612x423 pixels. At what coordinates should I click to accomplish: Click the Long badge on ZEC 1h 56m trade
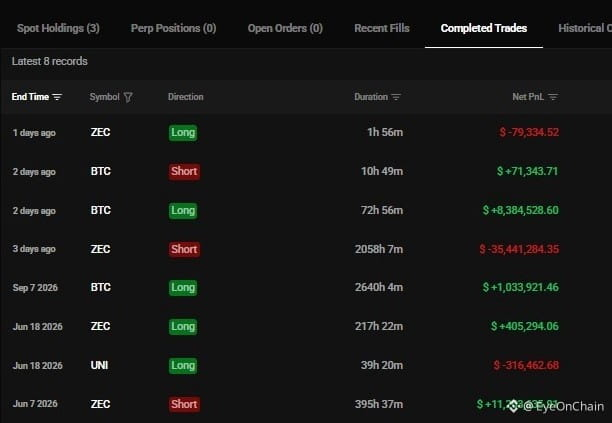tap(183, 132)
